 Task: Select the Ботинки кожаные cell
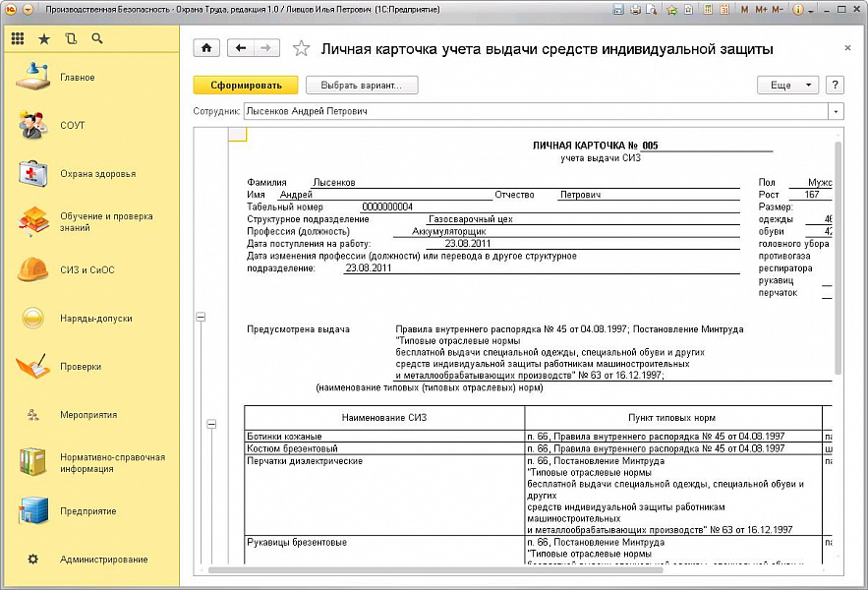point(384,437)
